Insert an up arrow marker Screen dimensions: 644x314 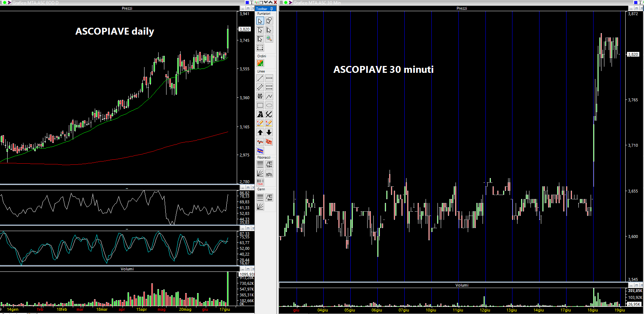click(260, 132)
